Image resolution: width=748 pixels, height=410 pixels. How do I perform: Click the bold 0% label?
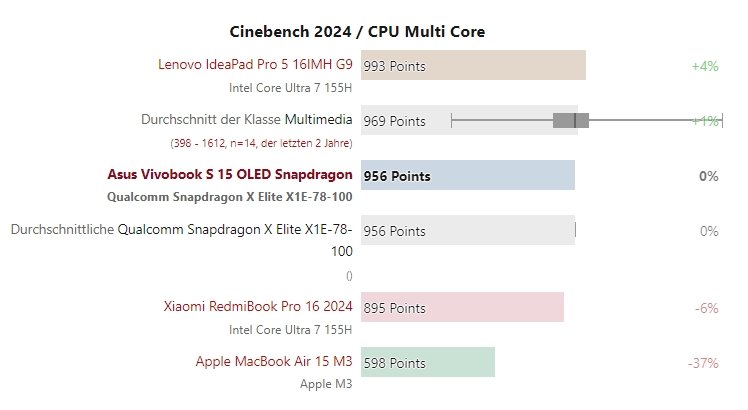pyautogui.click(x=709, y=176)
